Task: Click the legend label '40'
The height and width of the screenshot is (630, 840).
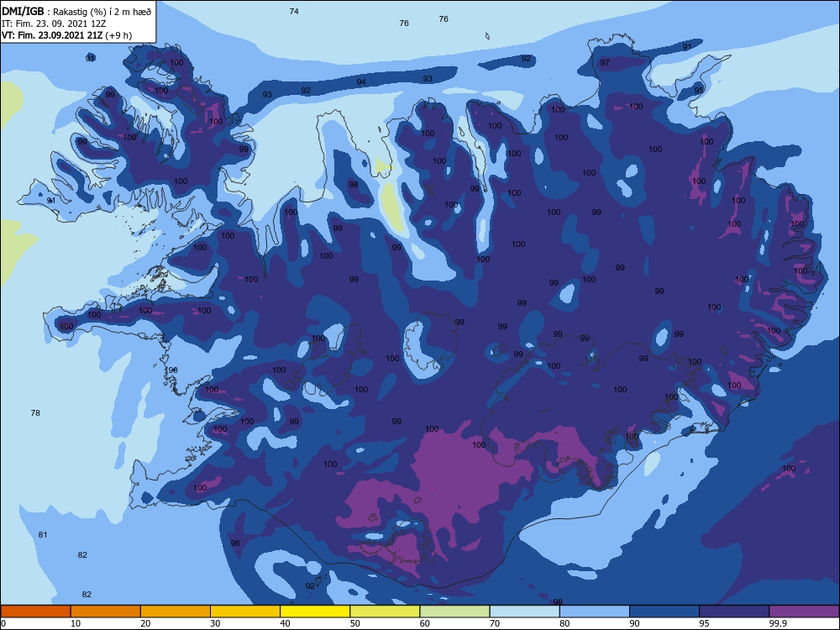Action: point(285,623)
